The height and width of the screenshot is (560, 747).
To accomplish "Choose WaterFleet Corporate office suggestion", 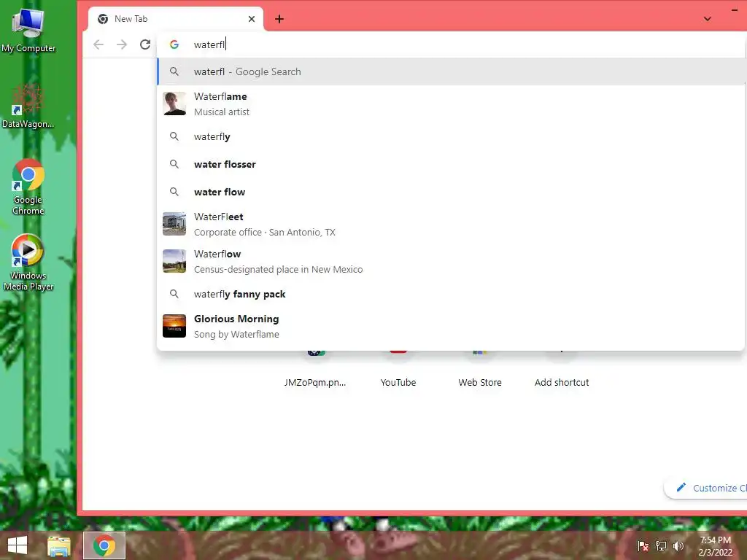I will point(451,225).
